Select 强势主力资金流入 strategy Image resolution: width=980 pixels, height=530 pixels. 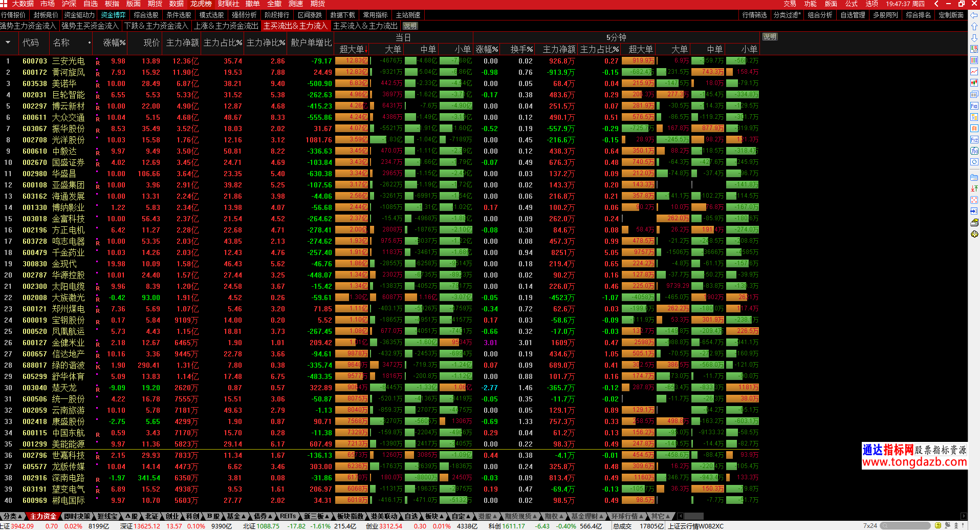tap(29, 26)
